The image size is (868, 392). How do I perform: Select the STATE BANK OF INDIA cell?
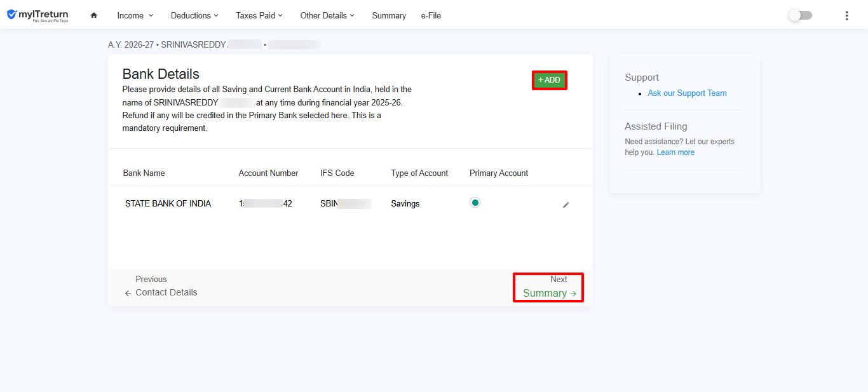coord(168,204)
